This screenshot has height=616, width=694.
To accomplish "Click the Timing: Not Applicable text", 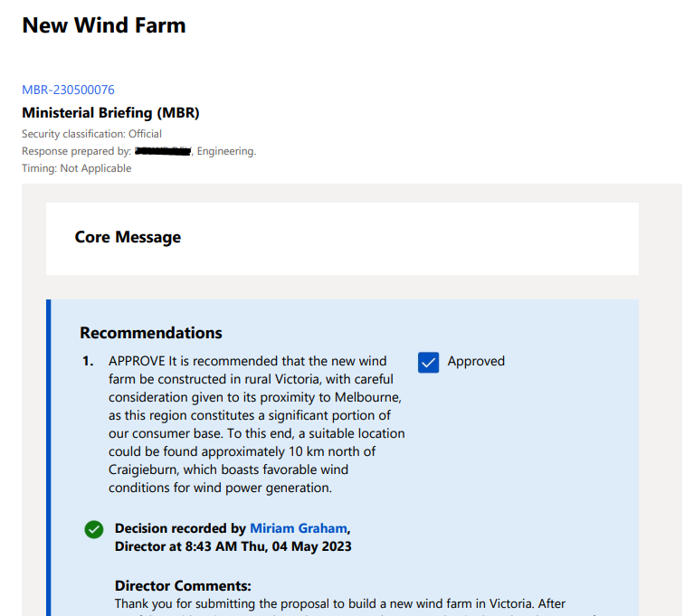I will coord(76,168).
